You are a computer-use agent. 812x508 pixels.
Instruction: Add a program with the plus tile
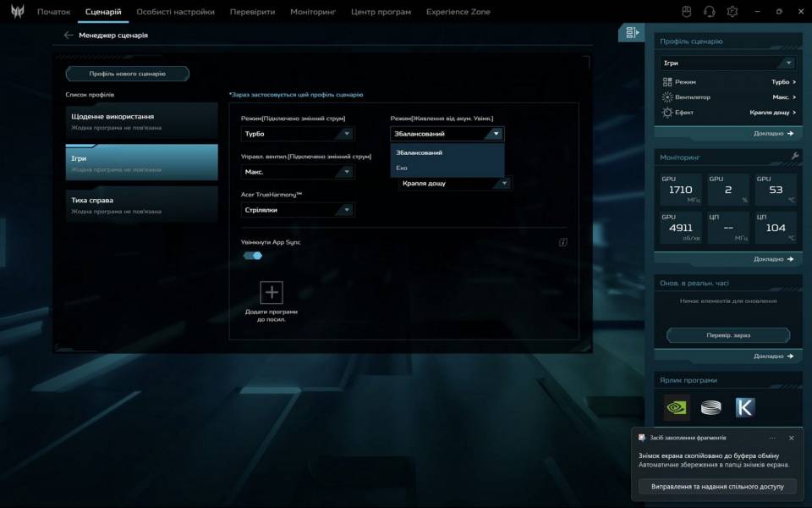(x=272, y=293)
